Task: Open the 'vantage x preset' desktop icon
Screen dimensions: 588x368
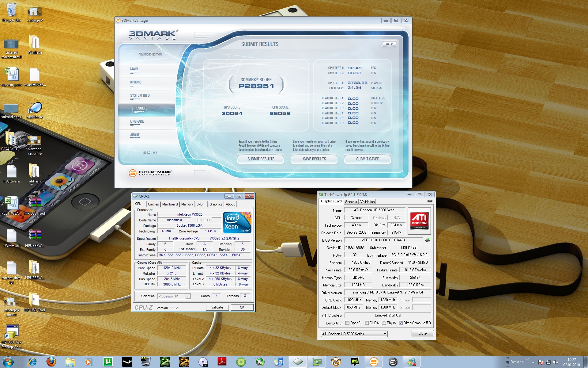Action: [x=11, y=306]
